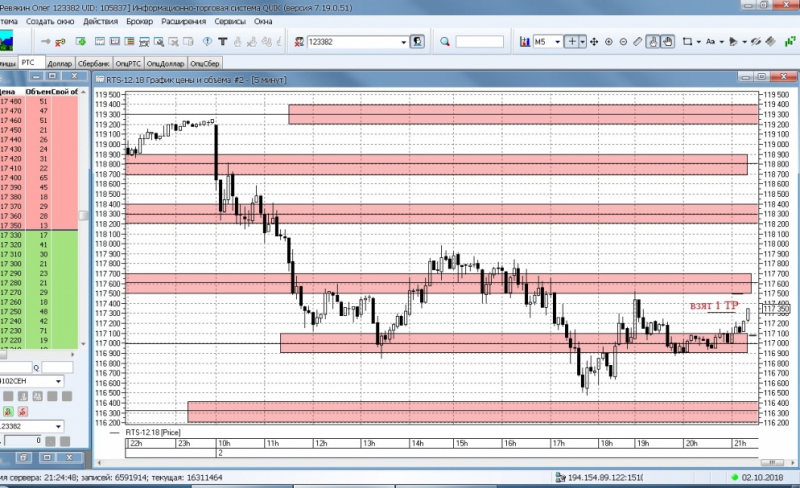The image size is (800, 488).
Task: Click the 02.10.2018 date in status bar
Action: pyautogui.click(x=762, y=478)
